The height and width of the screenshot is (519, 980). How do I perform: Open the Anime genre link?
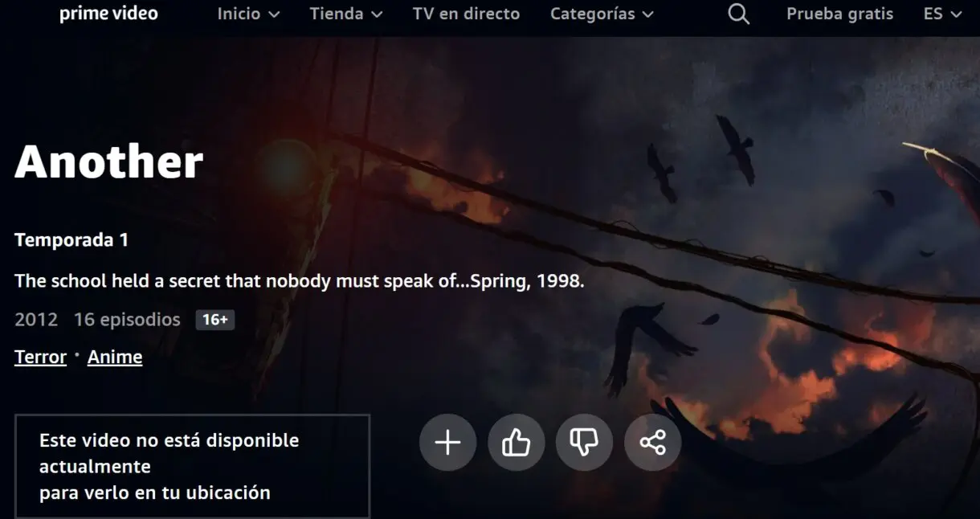[115, 358]
